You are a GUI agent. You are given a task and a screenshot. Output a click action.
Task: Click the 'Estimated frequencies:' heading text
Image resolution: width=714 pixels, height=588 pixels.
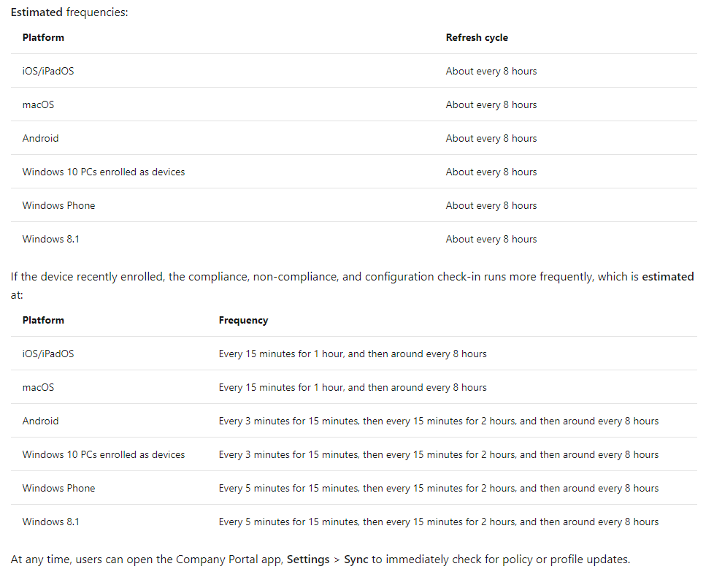tap(69, 12)
